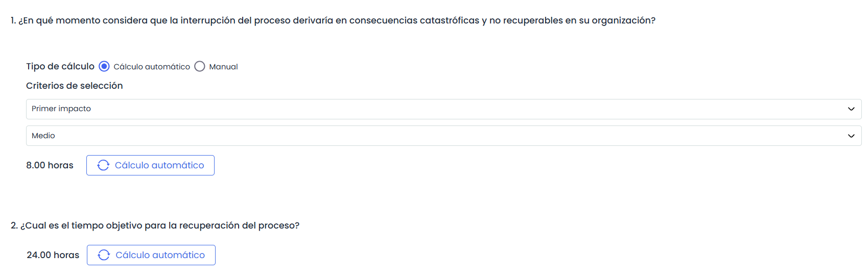
Task: Click the "Criterios de selección" heading
Action: (x=75, y=86)
